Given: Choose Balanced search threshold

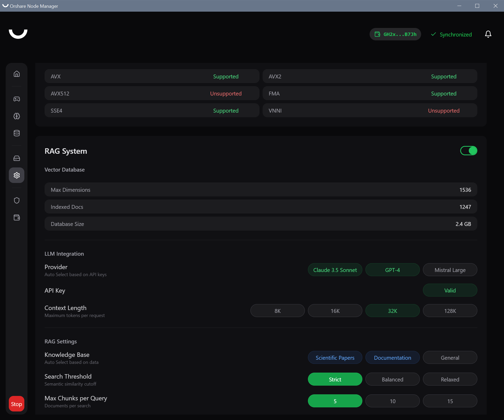Looking at the screenshot, I should pos(392,379).
